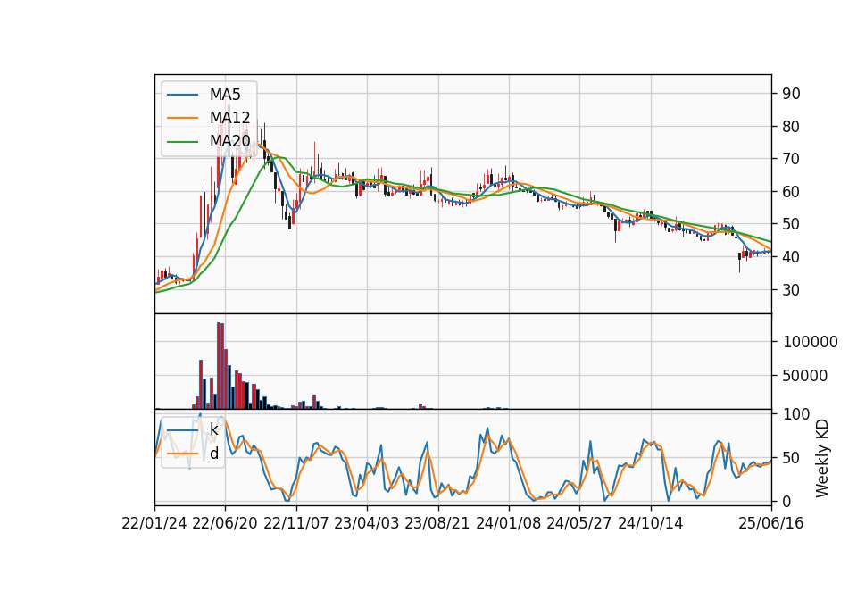Click the d legend label in KD panel
This screenshot has width=857, height=616.
pyautogui.click(x=213, y=454)
